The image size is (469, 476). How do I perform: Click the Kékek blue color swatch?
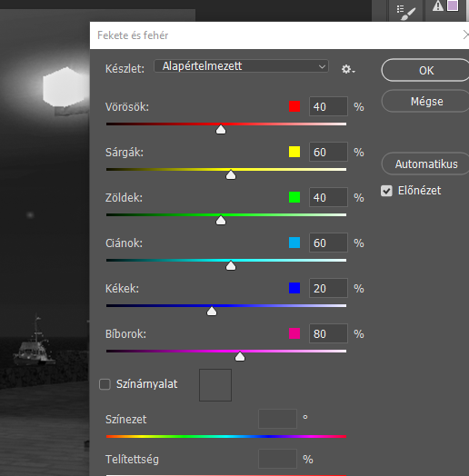point(294,288)
